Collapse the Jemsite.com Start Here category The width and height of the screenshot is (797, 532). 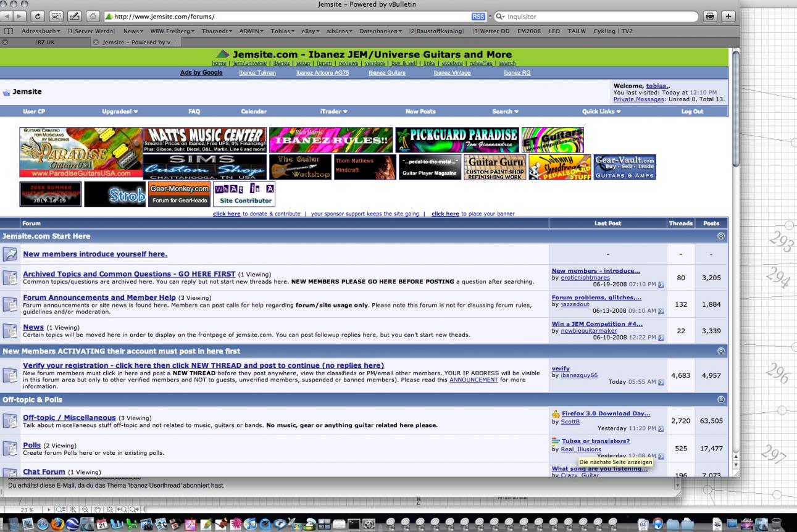pos(720,236)
